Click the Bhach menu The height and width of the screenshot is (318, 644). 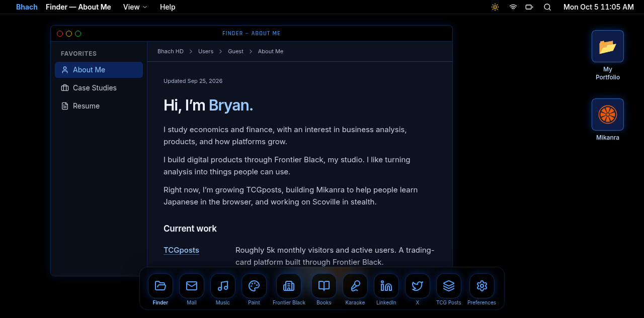coord(27,7)
